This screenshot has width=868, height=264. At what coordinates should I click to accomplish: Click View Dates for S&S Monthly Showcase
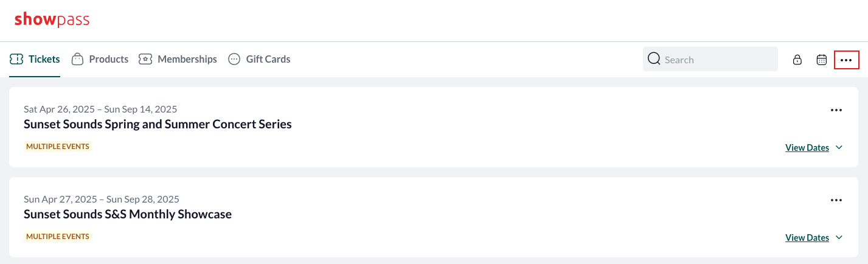[x=807, y=238]
